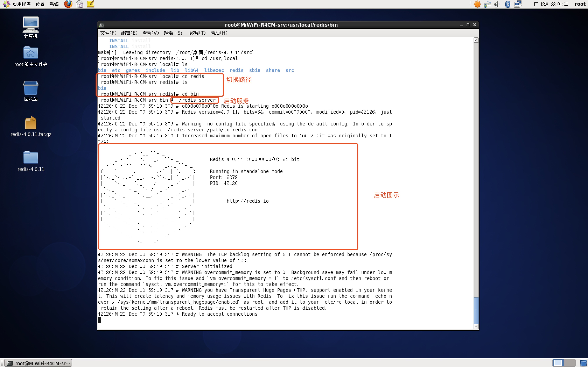Viewport: 588px width, 367px height.
Task: Launch the Firefox browser from the top panel
Action: (x=68, y=4)
